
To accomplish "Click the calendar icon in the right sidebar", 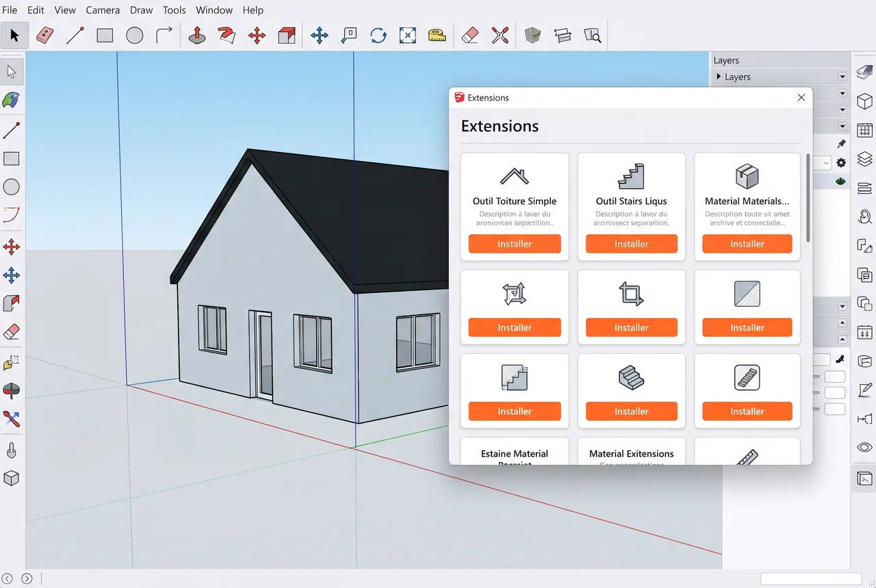I will tap(864, 333).
